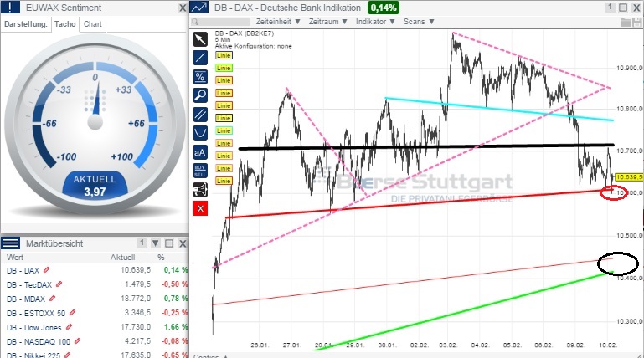Click the Aktuell column header
Screen dimensions: 644x358
[122, 257]
